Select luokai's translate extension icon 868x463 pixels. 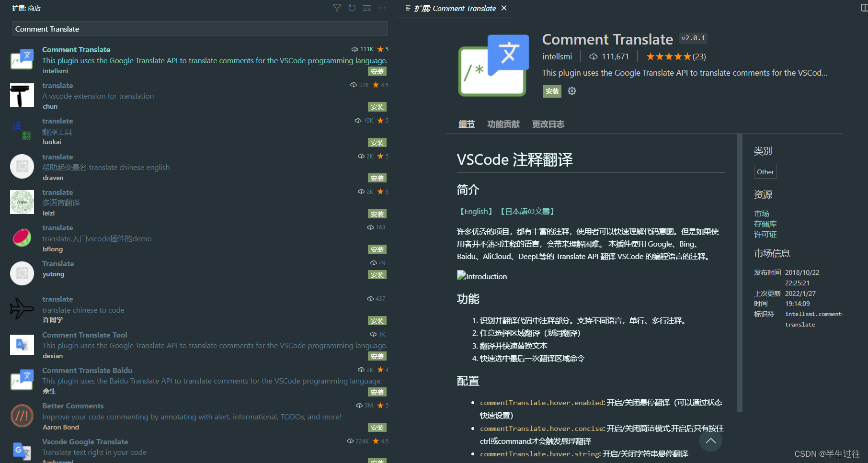(22, 131)
